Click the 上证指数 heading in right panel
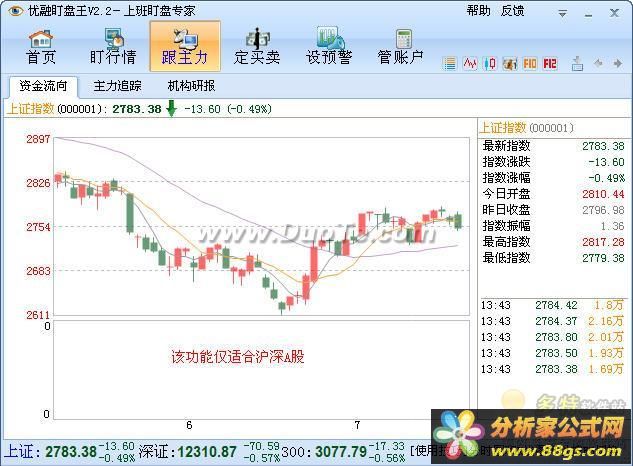Screen dimensions: 633x466 pyautogui.click(x=503, y=128)
